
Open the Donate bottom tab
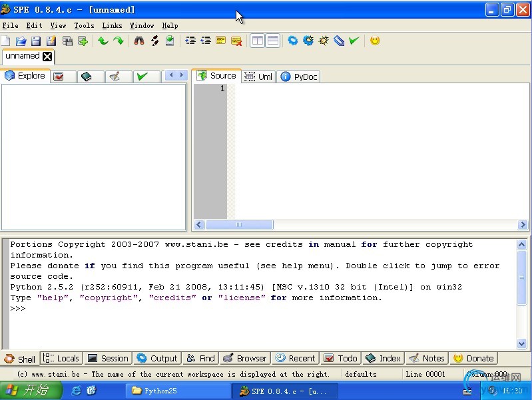click(473, 358)
